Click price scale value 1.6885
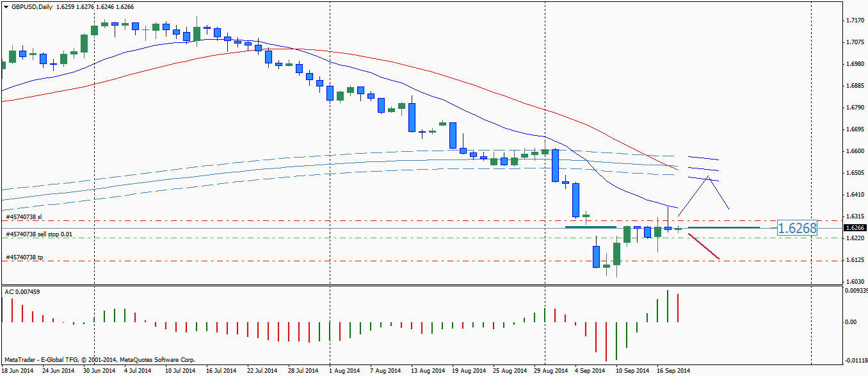The image size is (868, 376). point(855,86)
